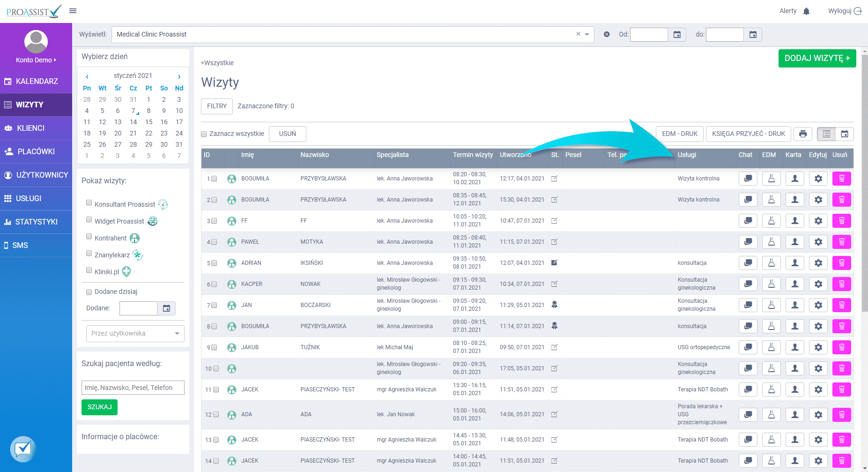Switch to calendar view icon
This screenshot has height=472, width=868.
pos(845,134)
